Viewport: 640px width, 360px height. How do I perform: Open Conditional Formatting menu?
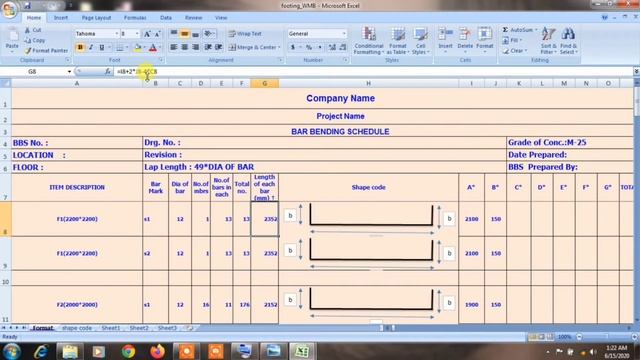(369, 40)
